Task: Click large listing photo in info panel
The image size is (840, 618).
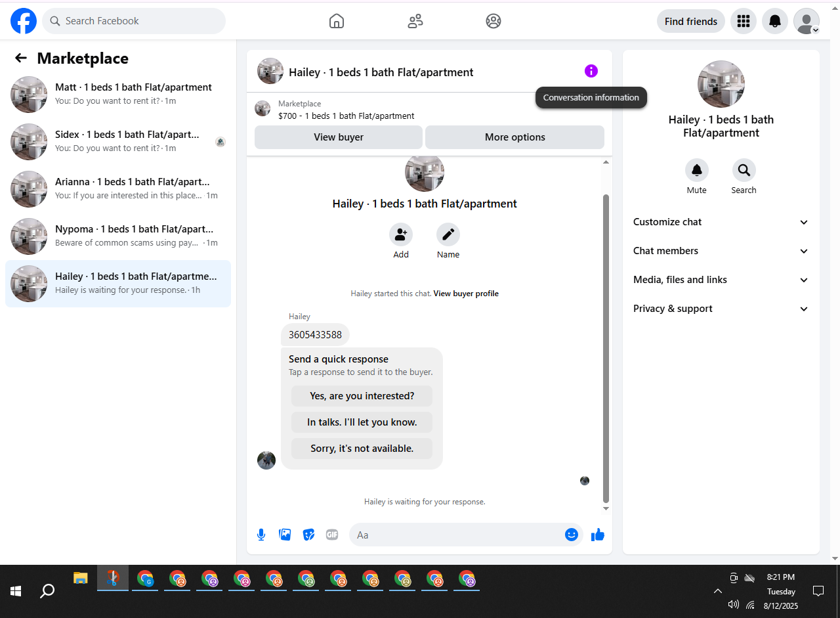Action: (x=721, y=84)
